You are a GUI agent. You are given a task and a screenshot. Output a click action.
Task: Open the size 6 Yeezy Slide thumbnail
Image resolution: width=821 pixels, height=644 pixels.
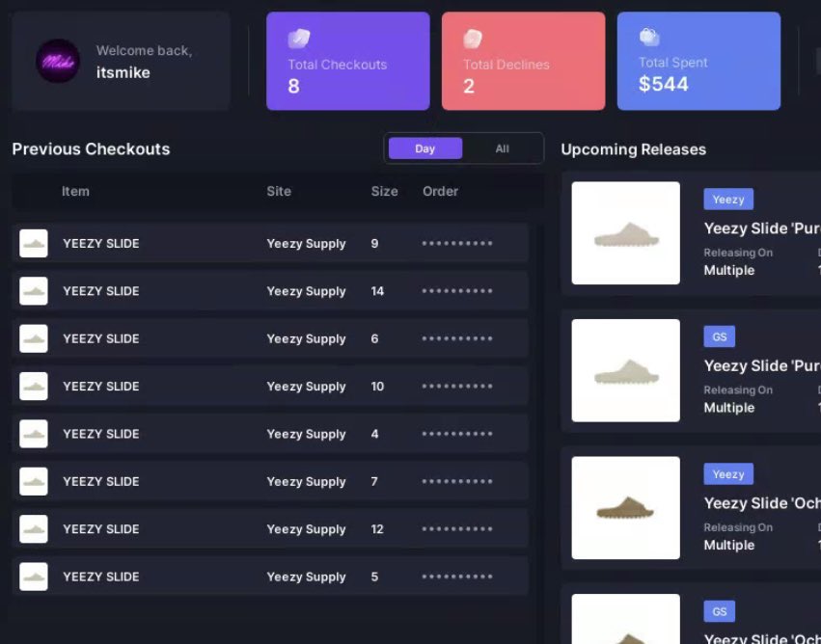point(34,338)
